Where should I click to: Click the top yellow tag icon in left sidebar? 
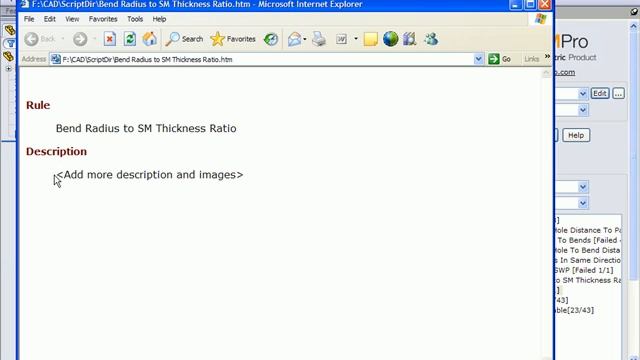(x=9, y=30)
